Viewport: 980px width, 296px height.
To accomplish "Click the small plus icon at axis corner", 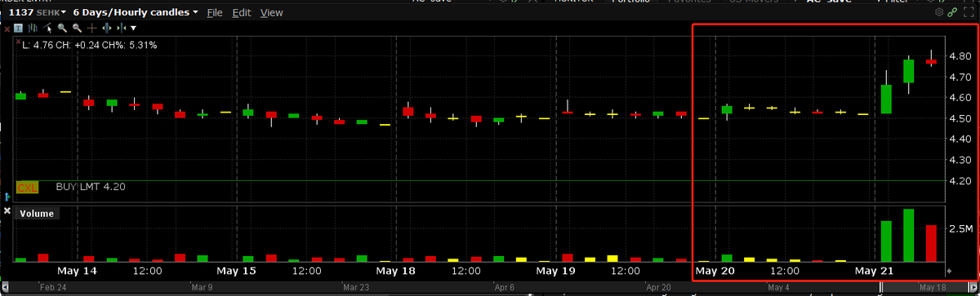I will 949,271.
